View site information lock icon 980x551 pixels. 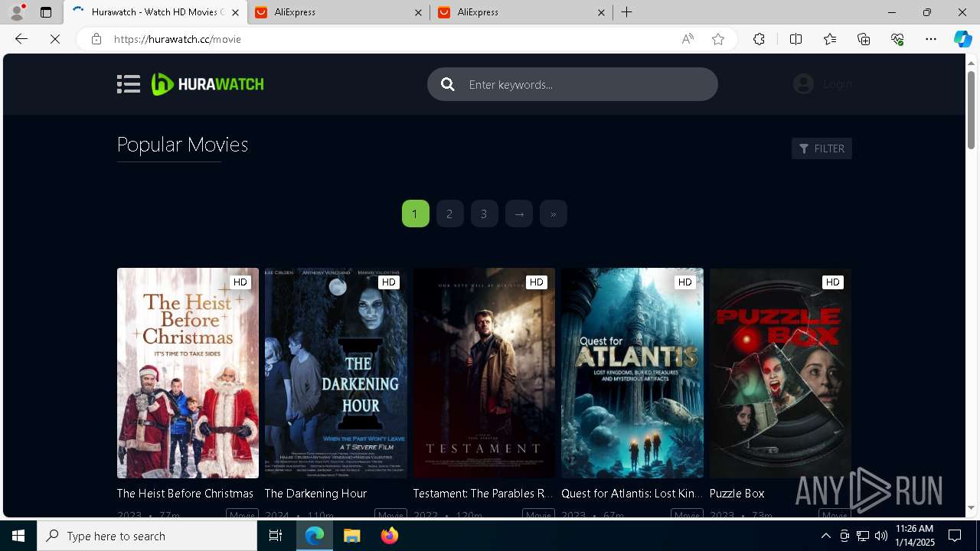tap(96, 39)
